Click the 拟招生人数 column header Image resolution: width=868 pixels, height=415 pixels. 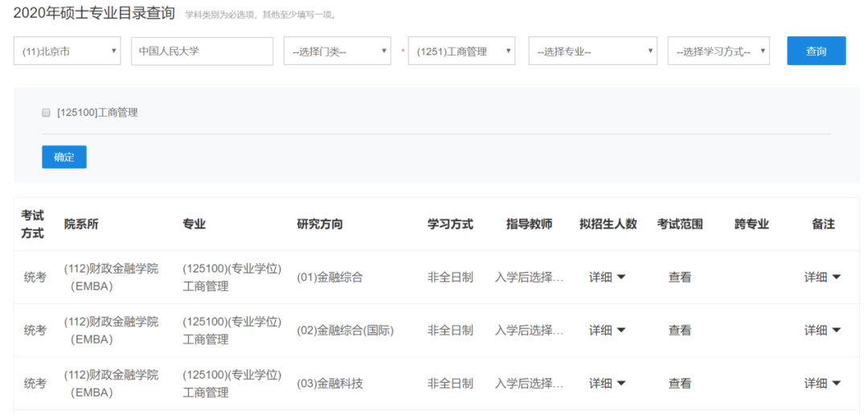point(608,224)
